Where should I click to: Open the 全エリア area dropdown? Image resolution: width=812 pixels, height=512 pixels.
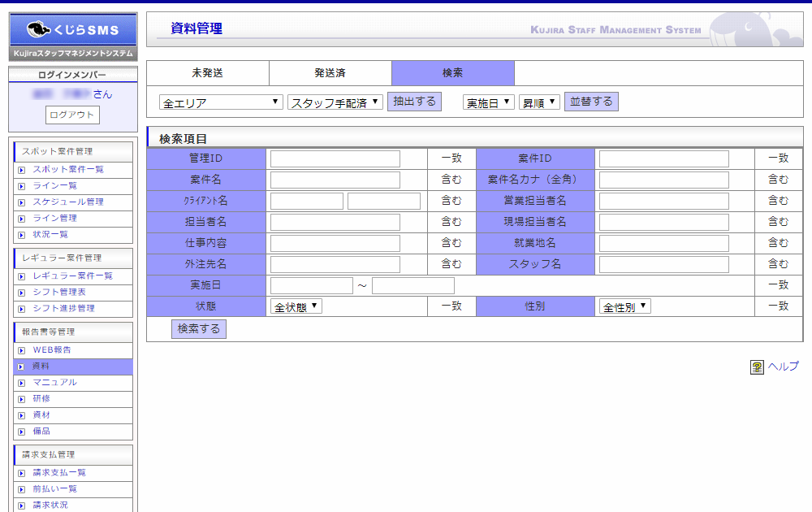[221, 102]
